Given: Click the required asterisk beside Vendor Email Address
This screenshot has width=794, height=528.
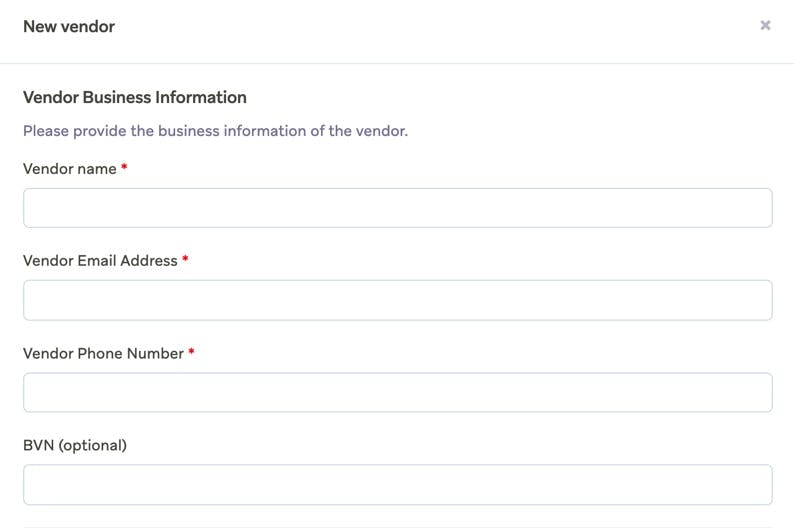Looking at the screenshot, I should pos(185,260).
